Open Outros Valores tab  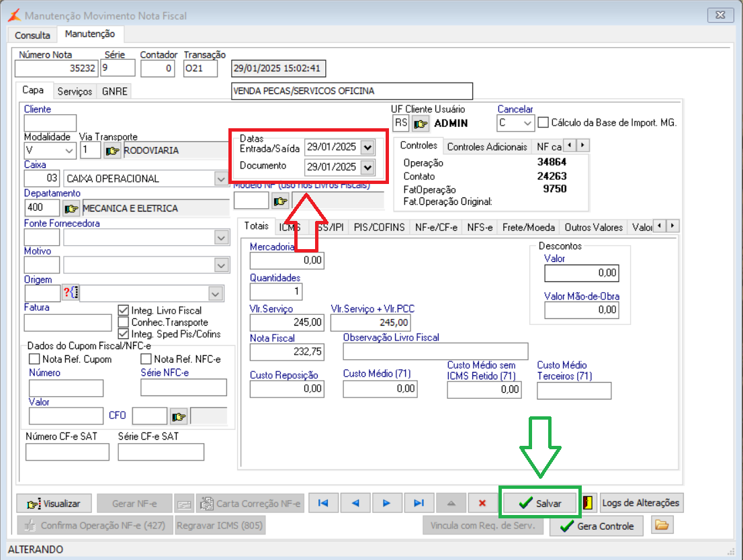click(x=593, y=228)
